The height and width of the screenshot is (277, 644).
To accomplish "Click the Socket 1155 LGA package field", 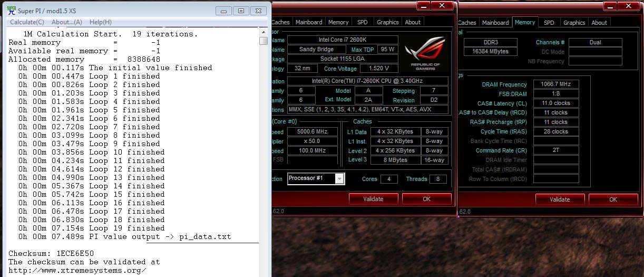I will pos(343,59).
